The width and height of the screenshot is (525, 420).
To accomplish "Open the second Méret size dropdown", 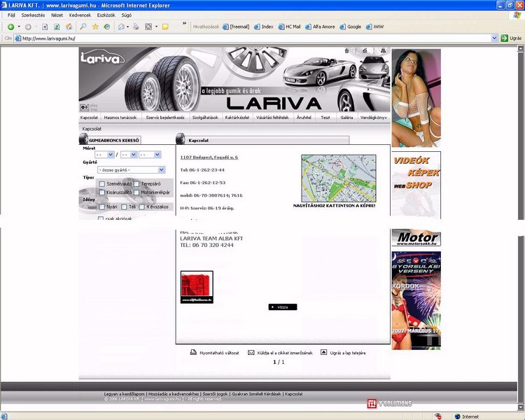I will coord(129,155).
